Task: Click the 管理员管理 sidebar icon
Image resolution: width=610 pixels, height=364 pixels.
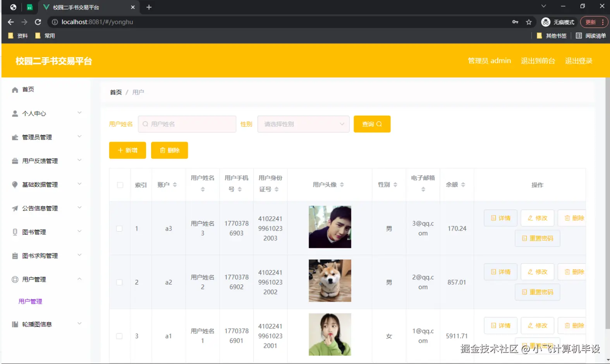Action: click(x=15, y=137)
